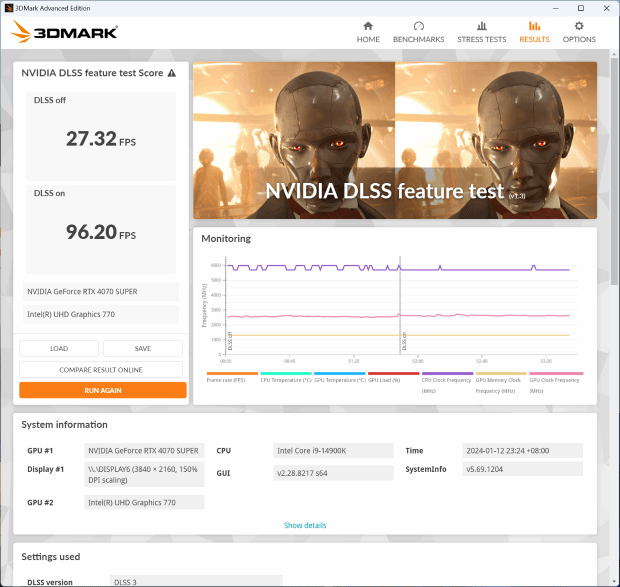620x587 pixels.
Task: Click the Intel Core i9-14900K CPU value
Action: [333, 451]
